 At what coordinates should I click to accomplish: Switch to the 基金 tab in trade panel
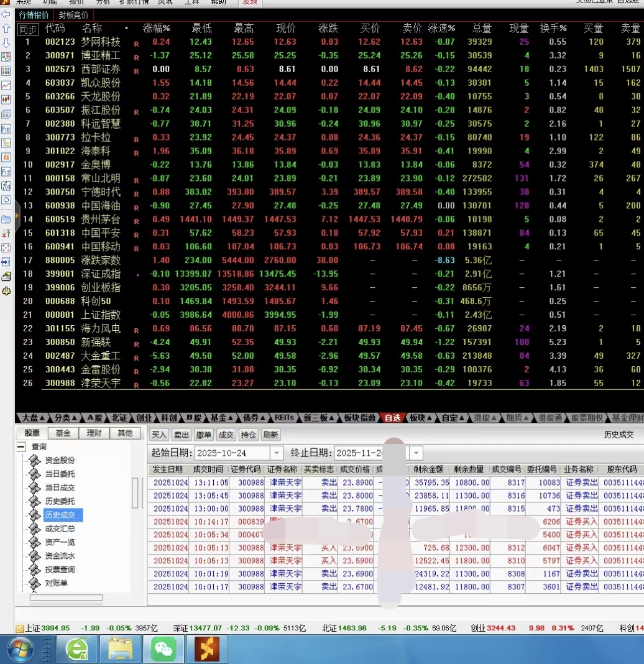click(x=63, y=433)
